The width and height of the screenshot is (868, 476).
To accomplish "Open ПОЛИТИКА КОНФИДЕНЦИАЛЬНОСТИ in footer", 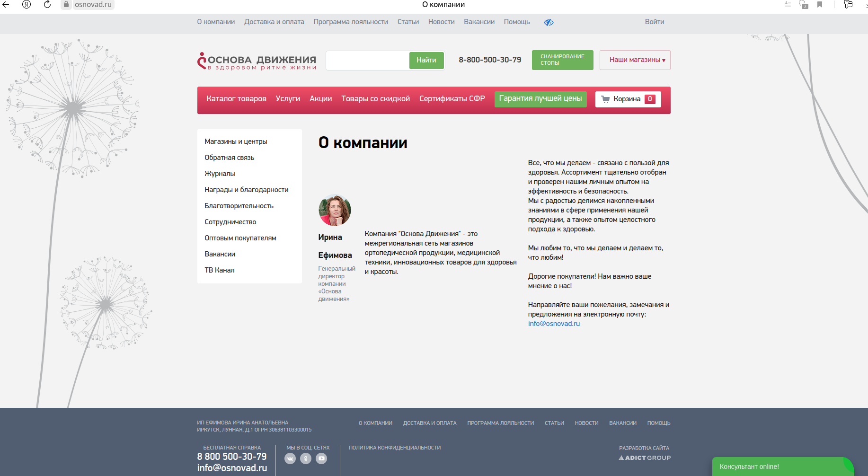I will (x=395, y=448).
